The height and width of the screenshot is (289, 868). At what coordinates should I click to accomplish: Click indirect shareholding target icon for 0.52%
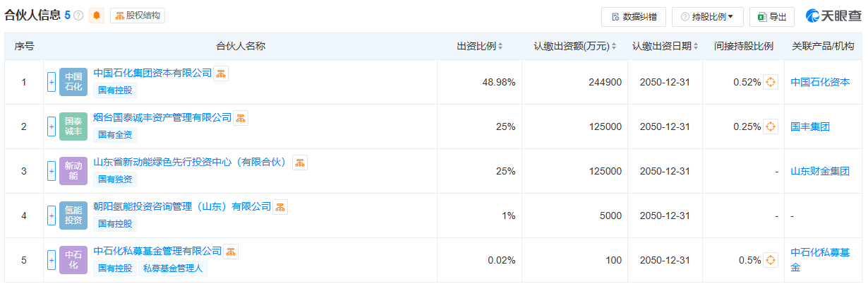coord(771,83)
